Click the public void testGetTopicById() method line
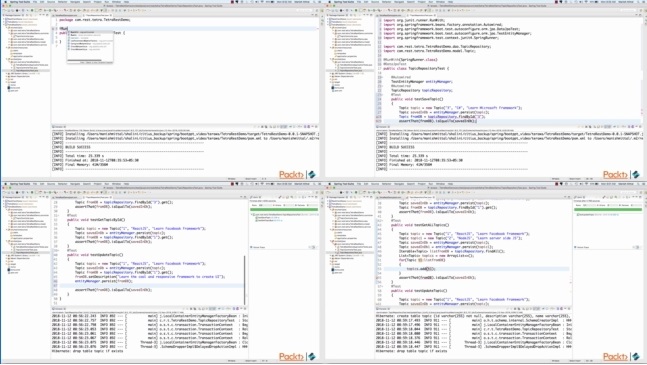The image size is (647, 365). (96, 220)
